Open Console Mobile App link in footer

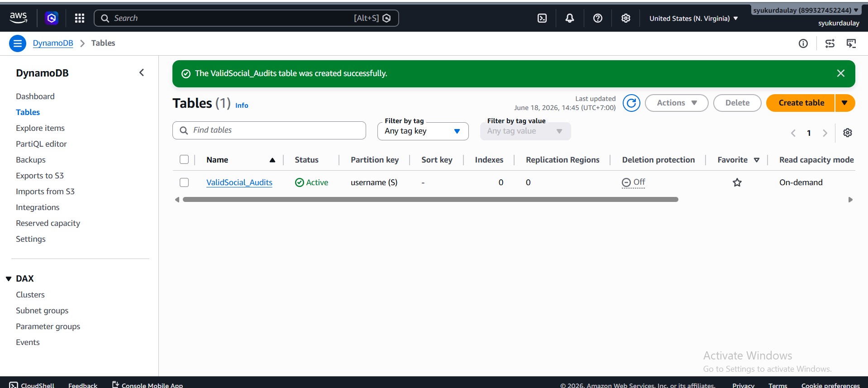(148, 385)
